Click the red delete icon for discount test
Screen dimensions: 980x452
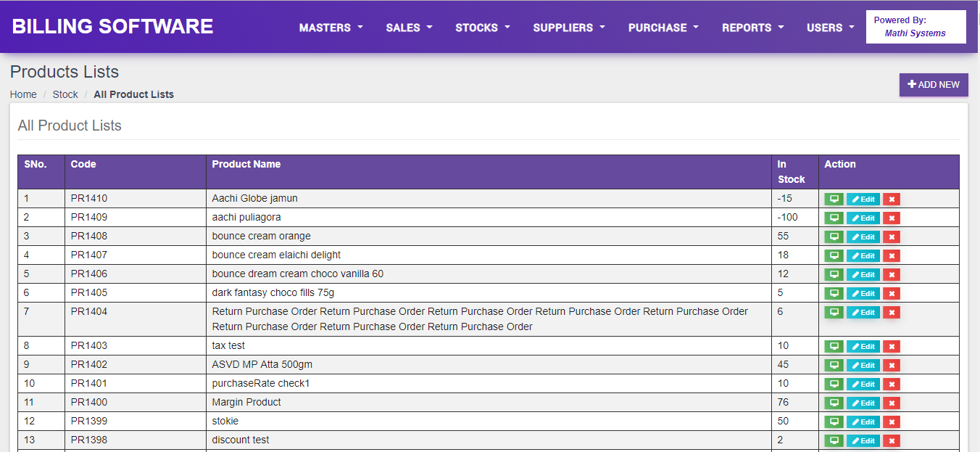[891, 440]
